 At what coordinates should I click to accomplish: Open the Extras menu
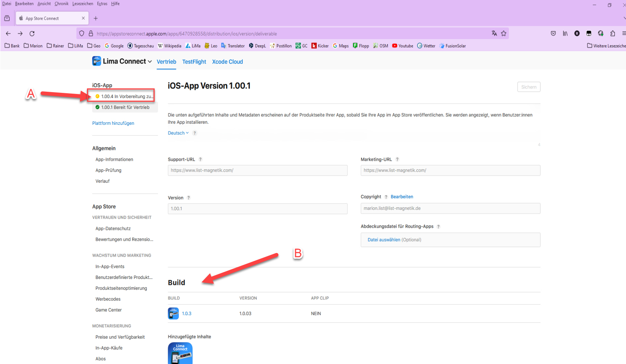point(102,4)
